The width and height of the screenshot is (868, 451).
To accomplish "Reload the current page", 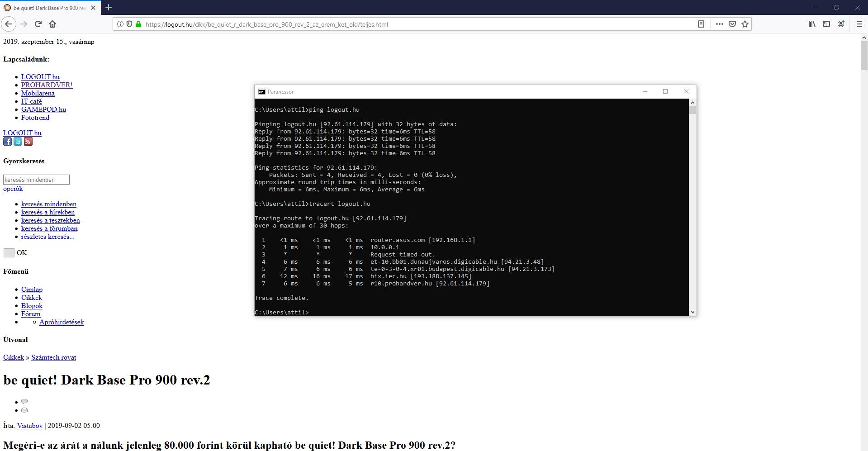I will click(38, 24).
